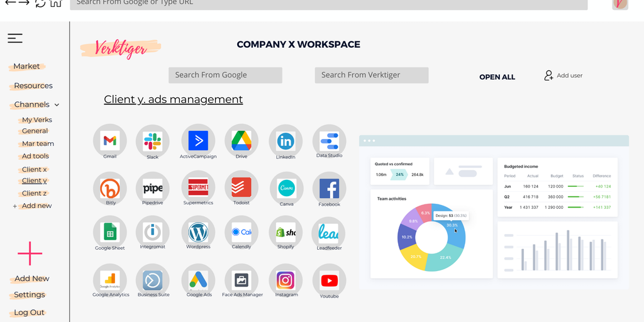The image size is (644, 322).
Task: Select the Client z channel
Action: coord(35,194)
